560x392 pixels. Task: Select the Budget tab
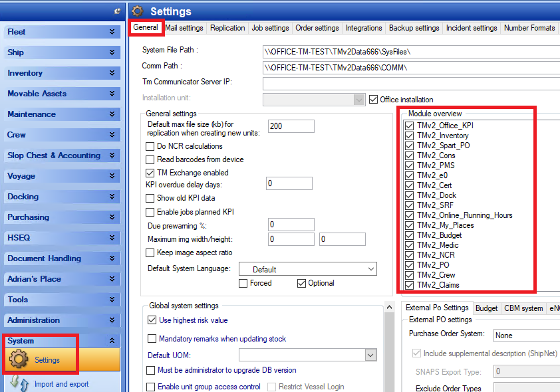pos(487,308)
